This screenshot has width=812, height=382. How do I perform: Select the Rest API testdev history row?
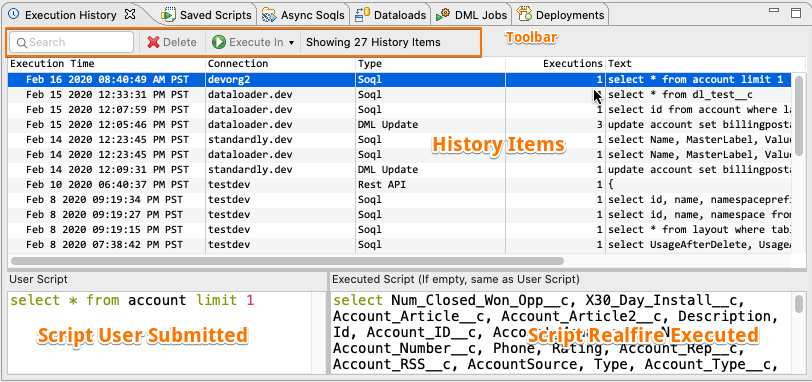pos(400,185)
